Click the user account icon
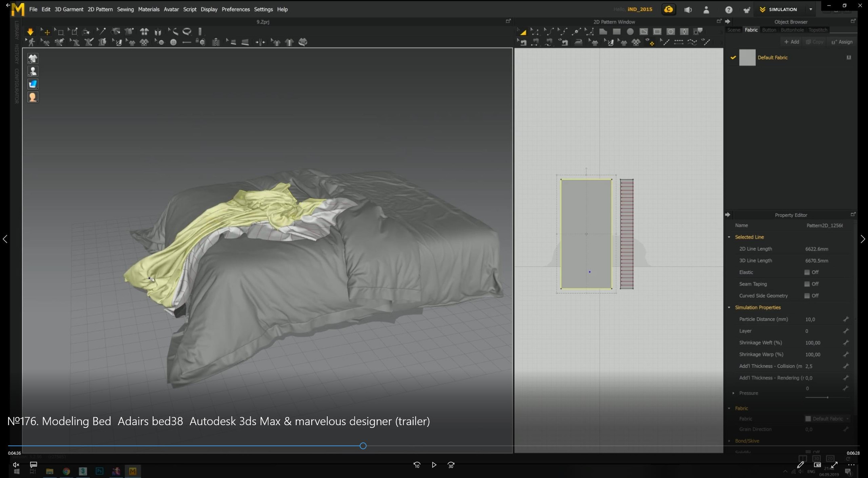 click(706, 10)
